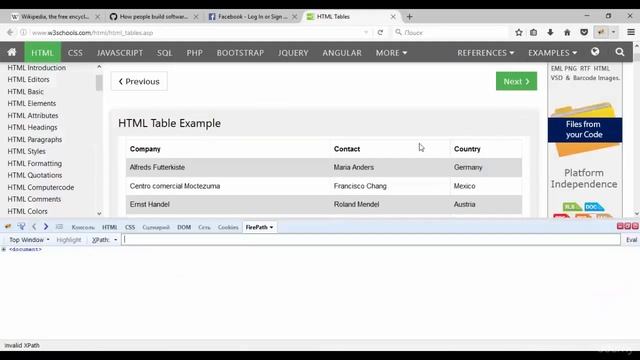
Task: Click the FirePath XPath input field
Action: (371, 240)
